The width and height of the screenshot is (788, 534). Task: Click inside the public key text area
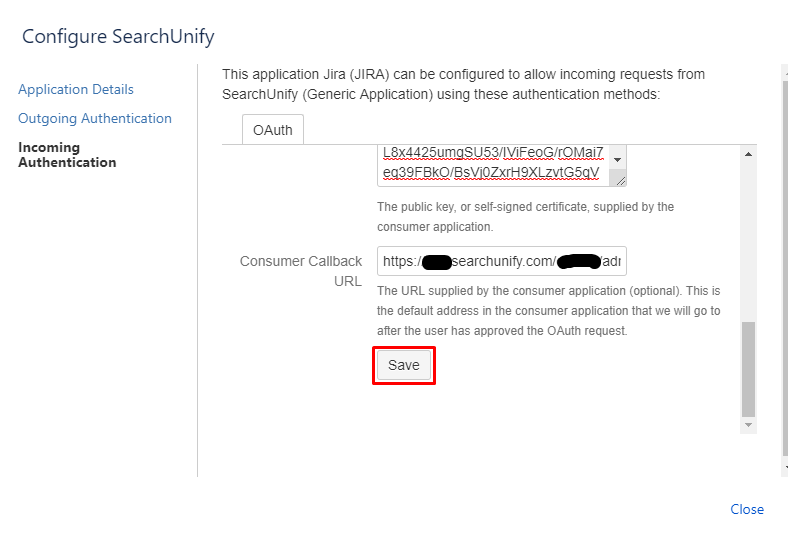tap(490, 163)
